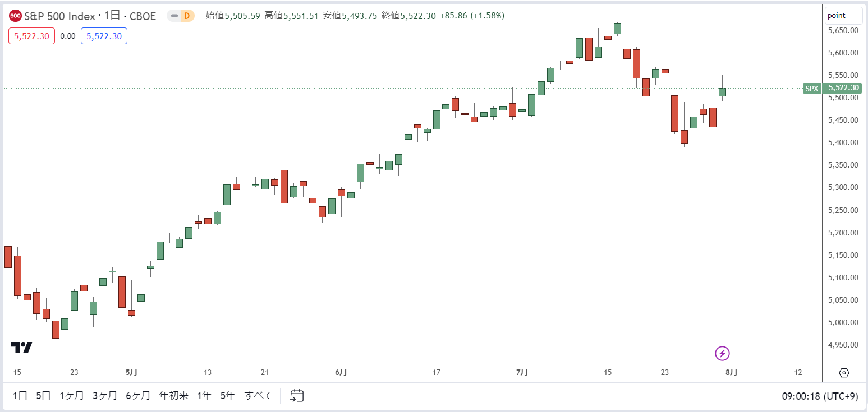This screenshot has width=868, height=412.
Task: Show the すべて time range
Action: (x=259, y=396)
